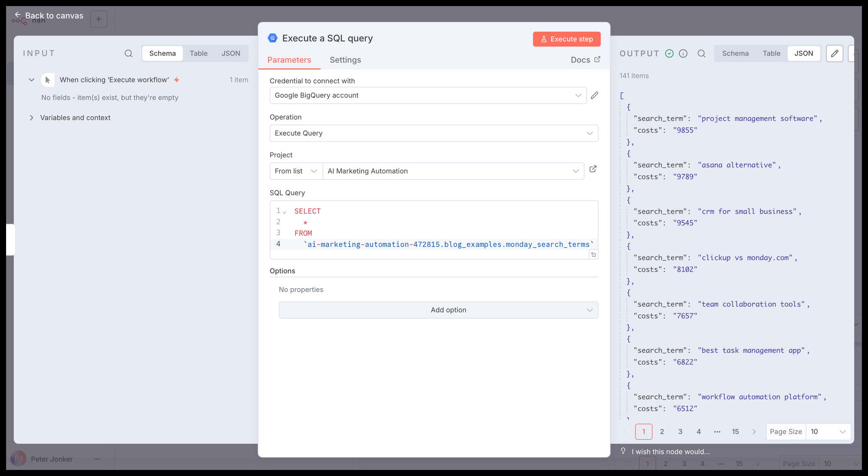Edit the BigQuery credential pencil icon
Screen dimensions: 868x476
point(595,95)
